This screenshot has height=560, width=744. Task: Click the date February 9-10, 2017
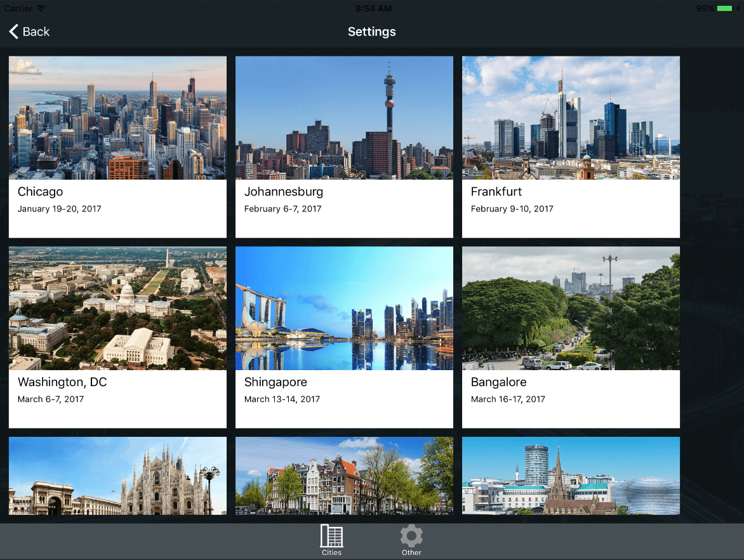click(512, 209)
